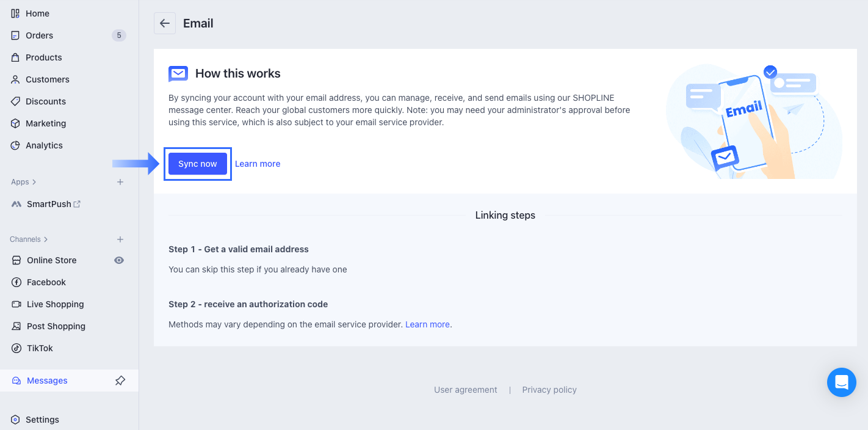Open the Discounts section
Viewport: 868px width, 430px height.
click(15, 101)
